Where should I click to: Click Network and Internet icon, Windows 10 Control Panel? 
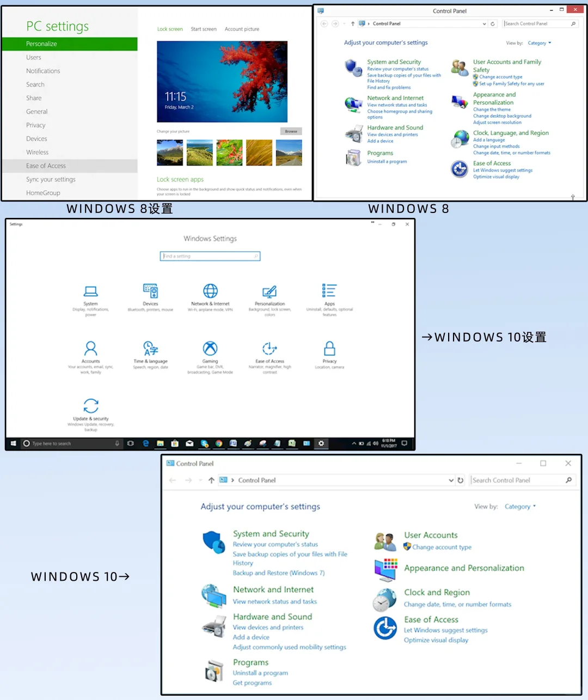point(214,595)
